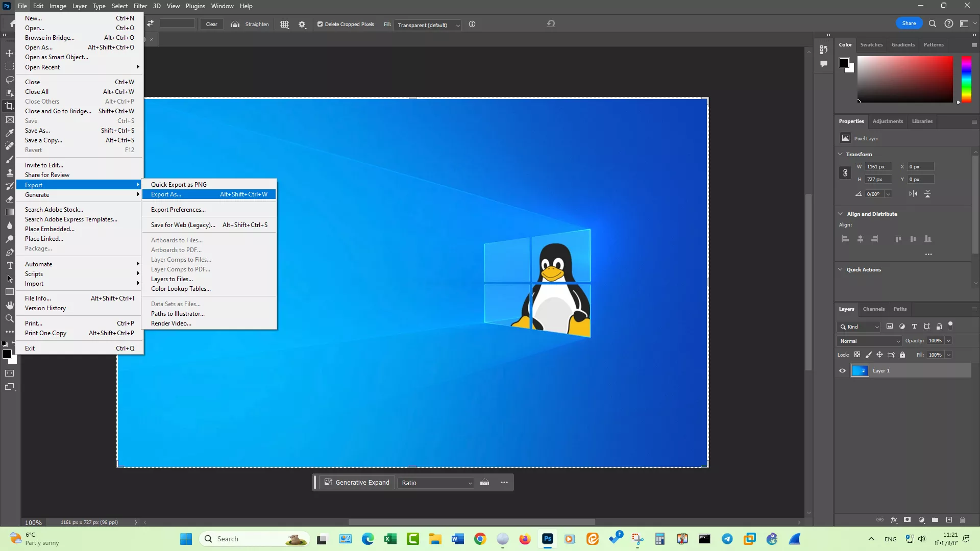Toggle layer filtering switch on
This screenshot has height=551, width=980.
(950, 324)
